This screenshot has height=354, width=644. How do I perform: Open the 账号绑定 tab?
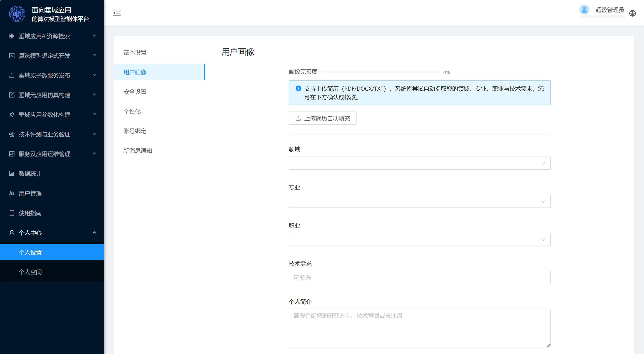click(x=159, y=131)
